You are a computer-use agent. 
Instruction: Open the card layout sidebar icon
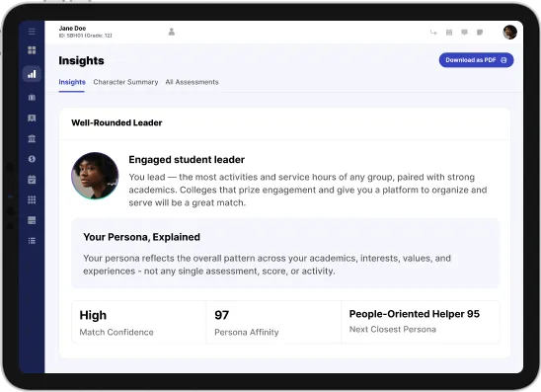(32, 220)
